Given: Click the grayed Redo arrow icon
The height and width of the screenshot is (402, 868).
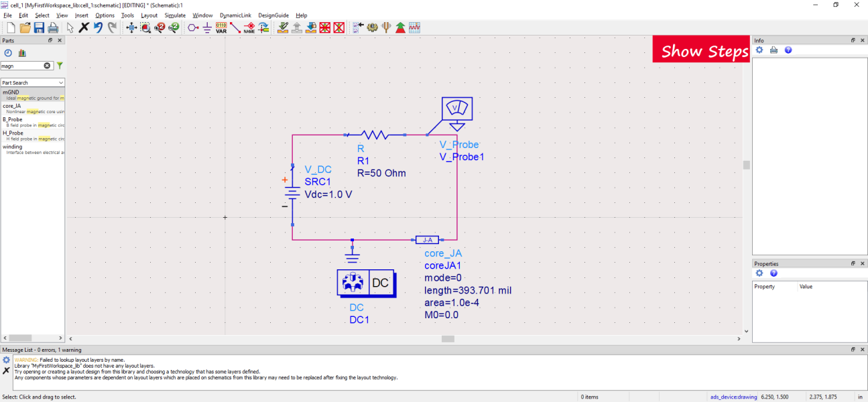Looking at the screenshot, I should click(112, 27).
